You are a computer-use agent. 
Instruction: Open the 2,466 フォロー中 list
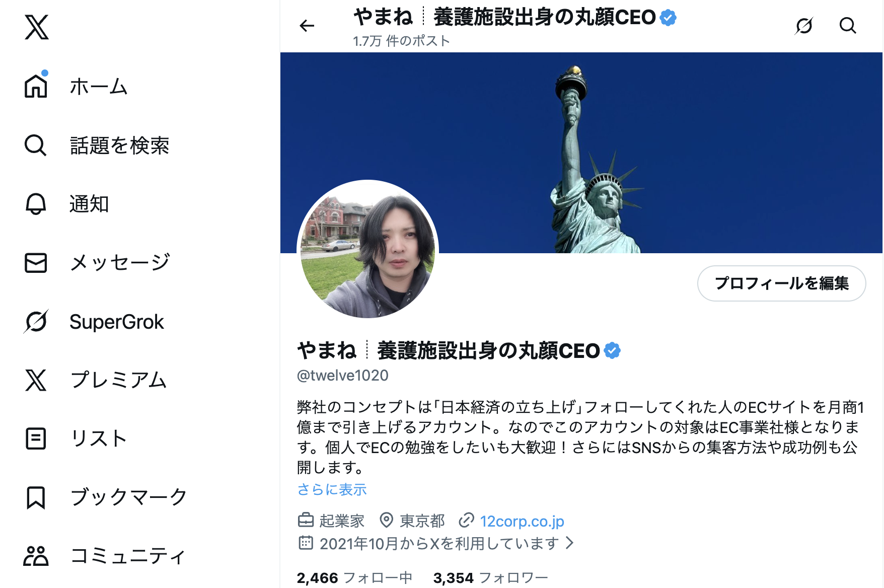pos(354,578)
